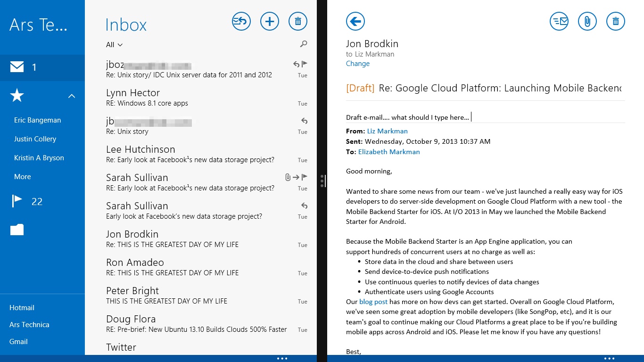644x362 pixels.
Task: Switch to the Hotmail account
Action: (22, 308)
